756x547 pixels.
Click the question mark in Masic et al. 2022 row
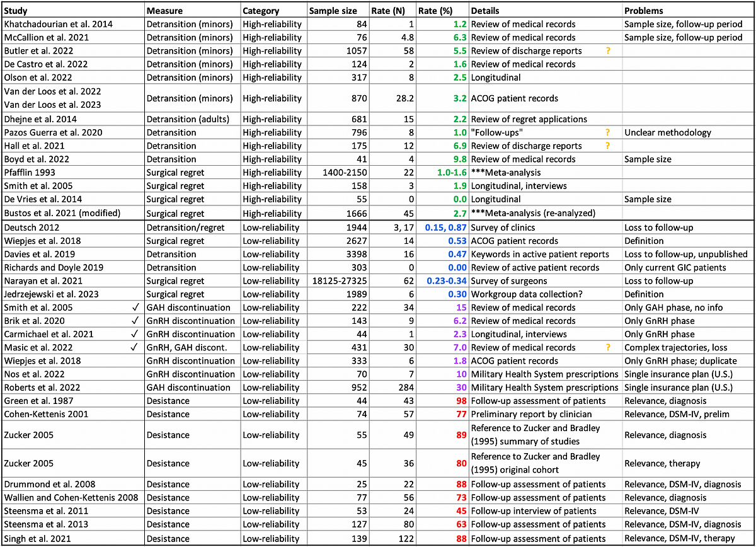[x=608, y=347]
